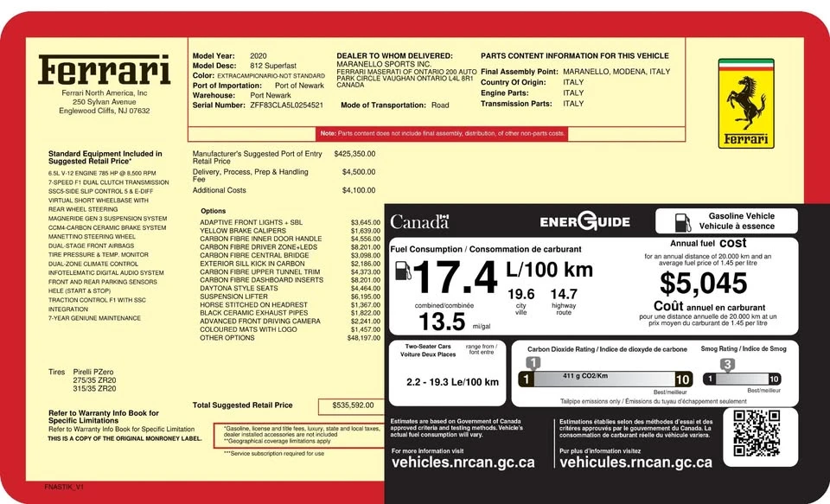The height and width of the screenshot is (504, 830).
Task: Click equipment line MANETTINO STEERING WHEEL
Action: (93, 237)
